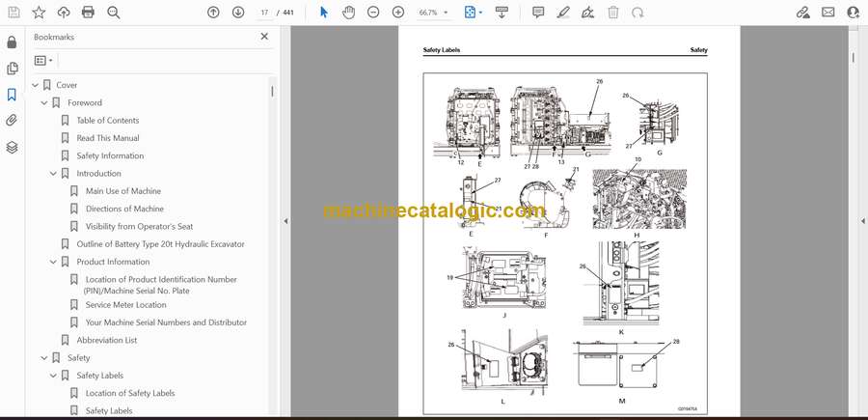Select the Abbreviation List bookmark
Screen dimensions: 868x420
click(x=107, y=340)
